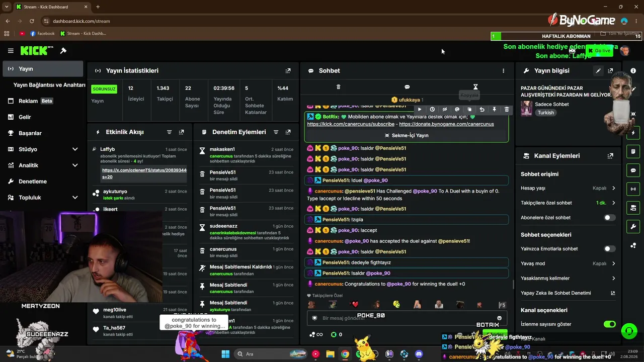Open Yapay Zeka ile Sohbet Denetimi

pyautogui.click(x=568, y=293)
